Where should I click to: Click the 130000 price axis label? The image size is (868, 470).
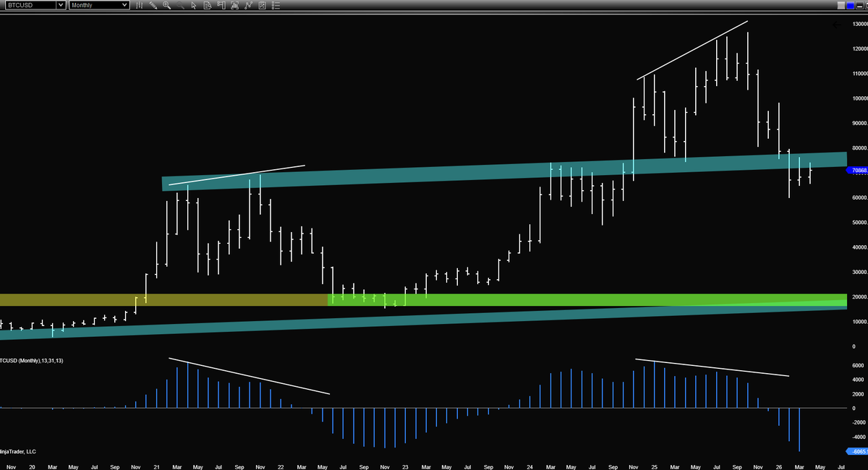pos(860,24)
